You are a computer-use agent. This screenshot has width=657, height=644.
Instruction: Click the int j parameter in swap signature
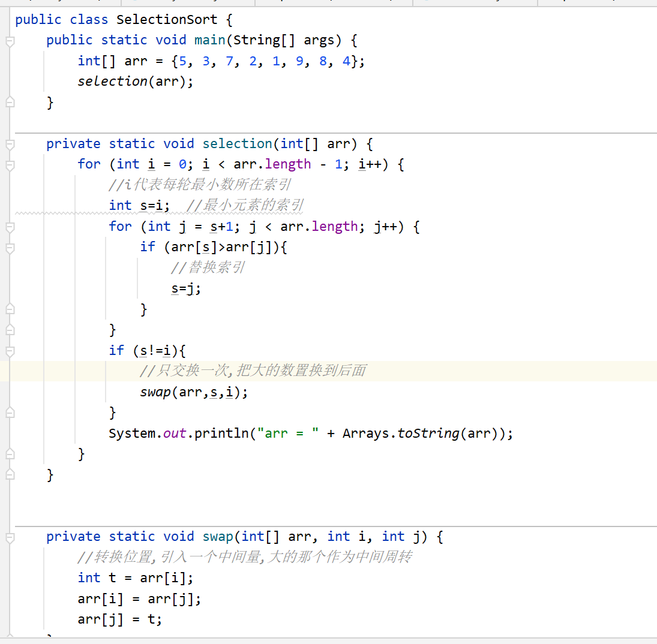[401, 537]
